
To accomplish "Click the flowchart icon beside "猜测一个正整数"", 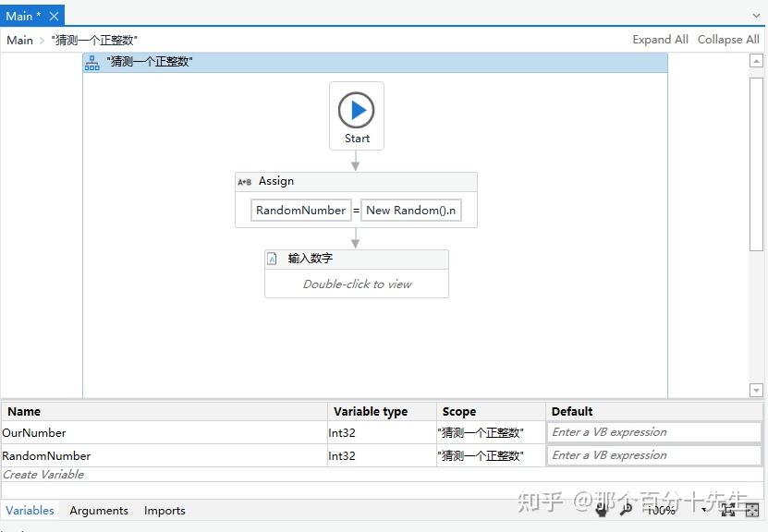I will [x=91, y=62].
